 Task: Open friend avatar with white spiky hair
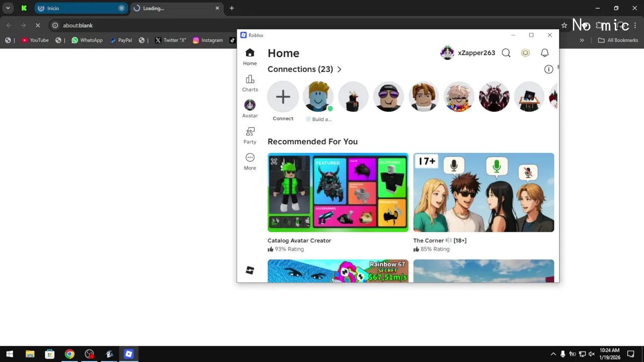click(459, 97)
